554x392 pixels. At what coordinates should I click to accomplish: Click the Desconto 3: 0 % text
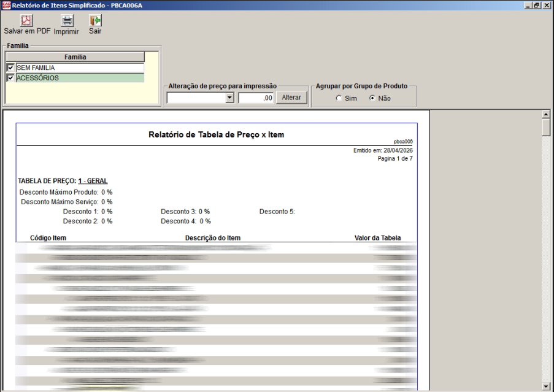click(185, 212)
